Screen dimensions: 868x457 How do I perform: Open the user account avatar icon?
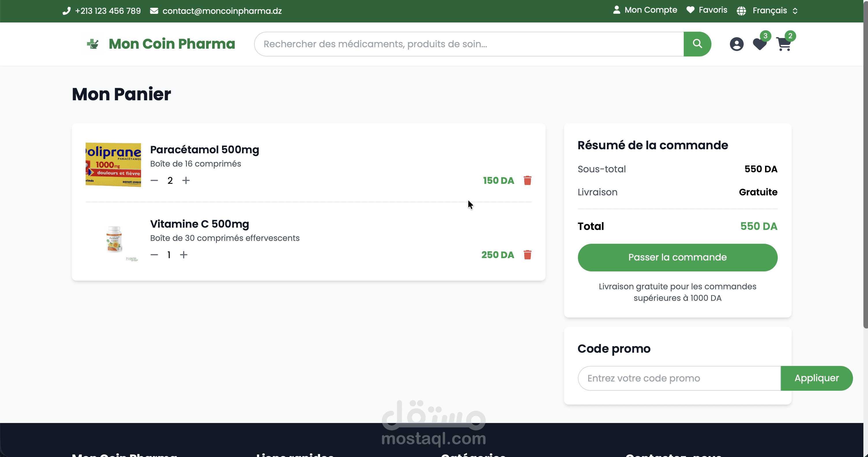737,44
